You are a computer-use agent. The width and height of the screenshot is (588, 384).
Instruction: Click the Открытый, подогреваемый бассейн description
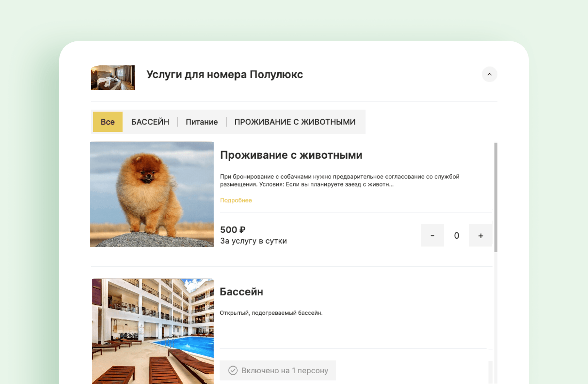click(271, 313)
